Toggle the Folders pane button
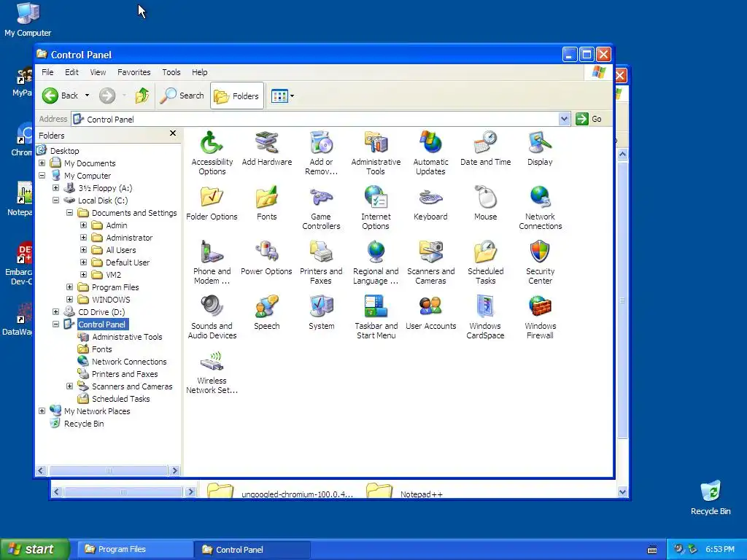Screen dimensions: 747x560 [237, 96]
